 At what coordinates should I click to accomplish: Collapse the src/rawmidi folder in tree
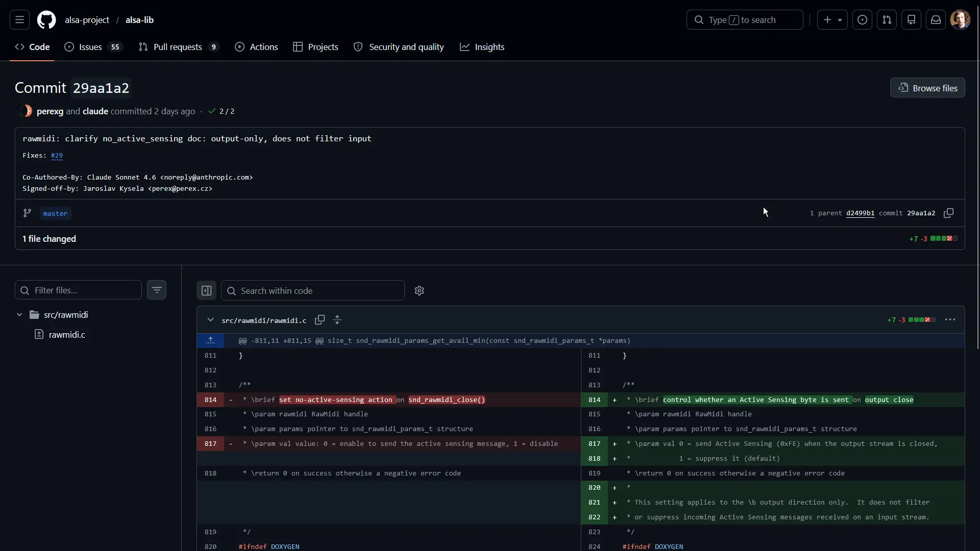coord(19,315)
